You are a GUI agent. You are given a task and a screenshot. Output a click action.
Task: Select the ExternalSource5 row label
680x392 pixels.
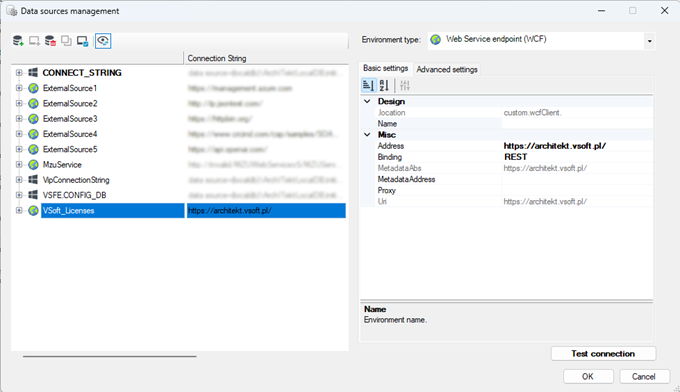[70, 149]
